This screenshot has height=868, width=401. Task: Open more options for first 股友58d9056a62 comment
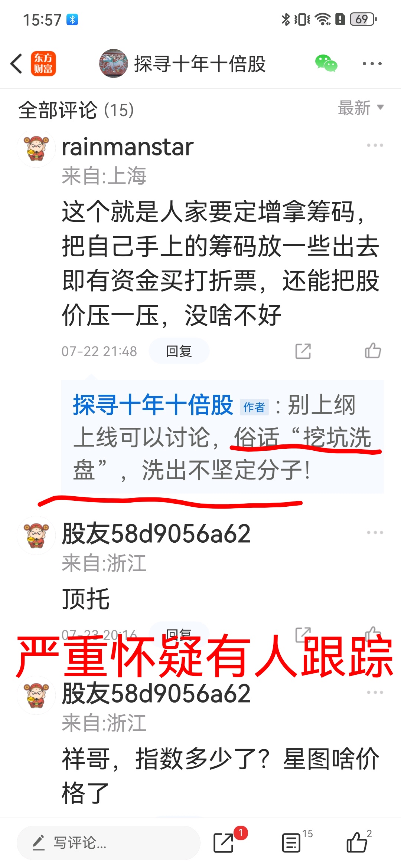[375, 533]
